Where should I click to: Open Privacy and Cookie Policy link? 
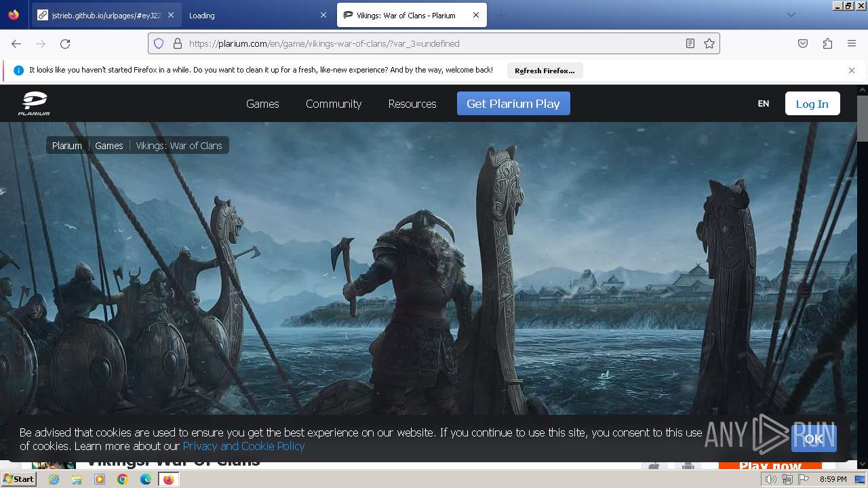tap(243, 446)
